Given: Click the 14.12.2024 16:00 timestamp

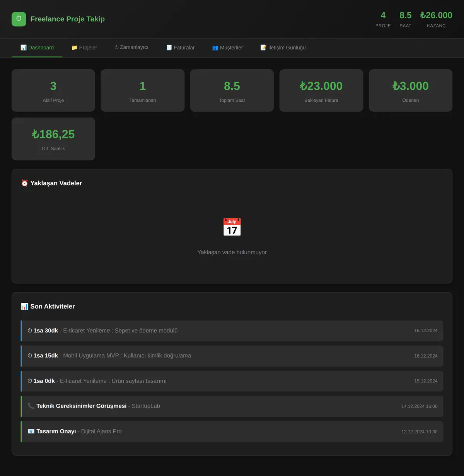Looking at the screenshot, I should [420, 406].
